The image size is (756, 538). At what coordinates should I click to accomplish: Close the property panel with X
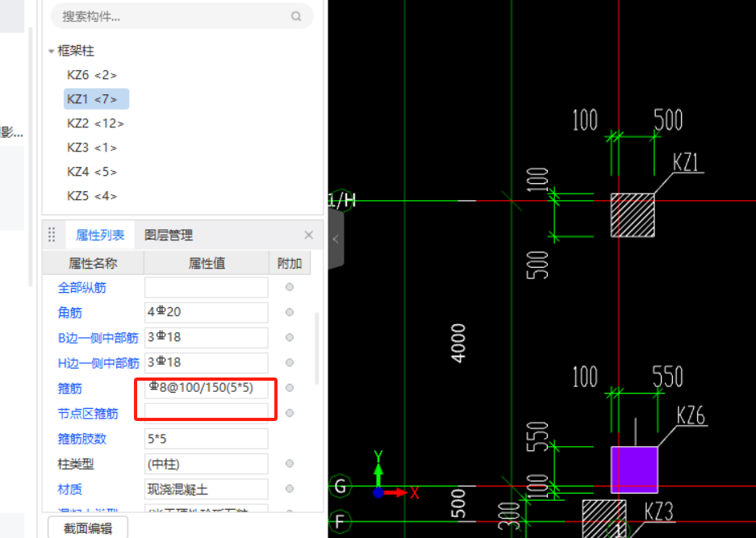coord(308,235)
